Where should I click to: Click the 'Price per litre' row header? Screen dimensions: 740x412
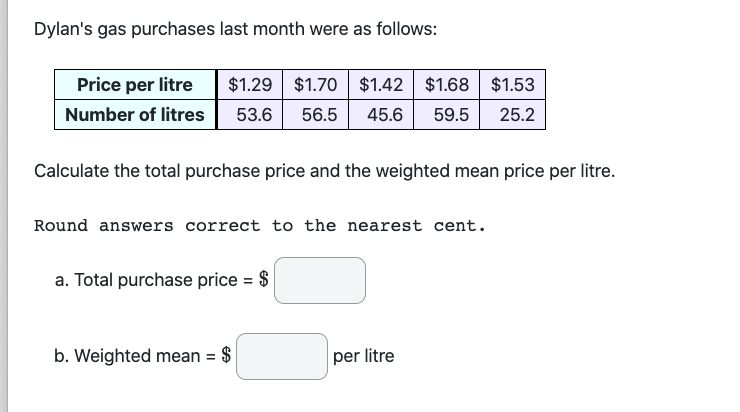click(135, 85)
